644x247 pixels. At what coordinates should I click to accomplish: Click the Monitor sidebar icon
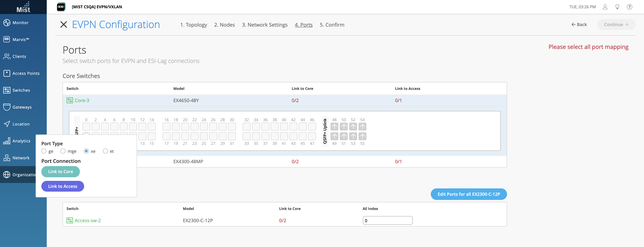(x=7, y=22)
